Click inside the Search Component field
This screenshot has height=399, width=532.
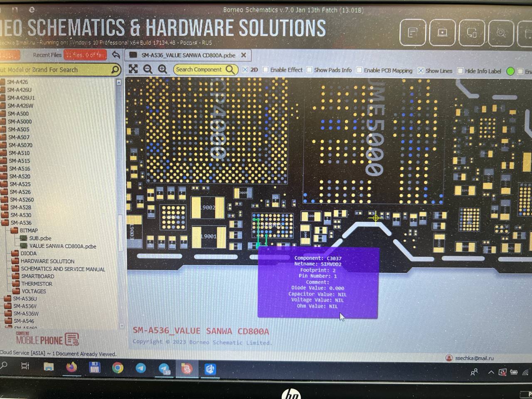coord(199,69)
